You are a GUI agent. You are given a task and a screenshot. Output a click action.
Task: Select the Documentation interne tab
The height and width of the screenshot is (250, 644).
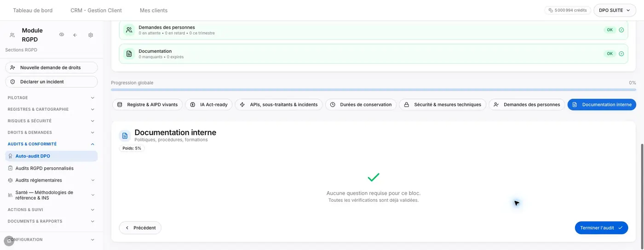tap(602, 105)
